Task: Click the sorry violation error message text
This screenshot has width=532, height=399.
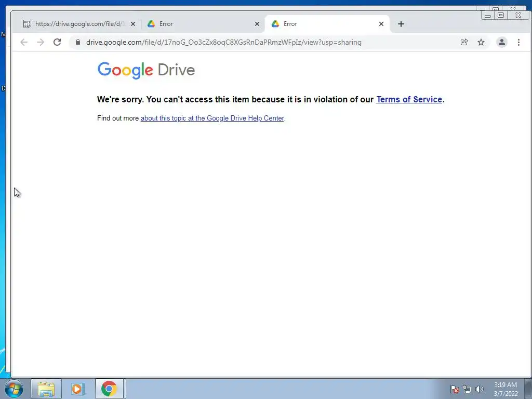Action: click(271, 99)
